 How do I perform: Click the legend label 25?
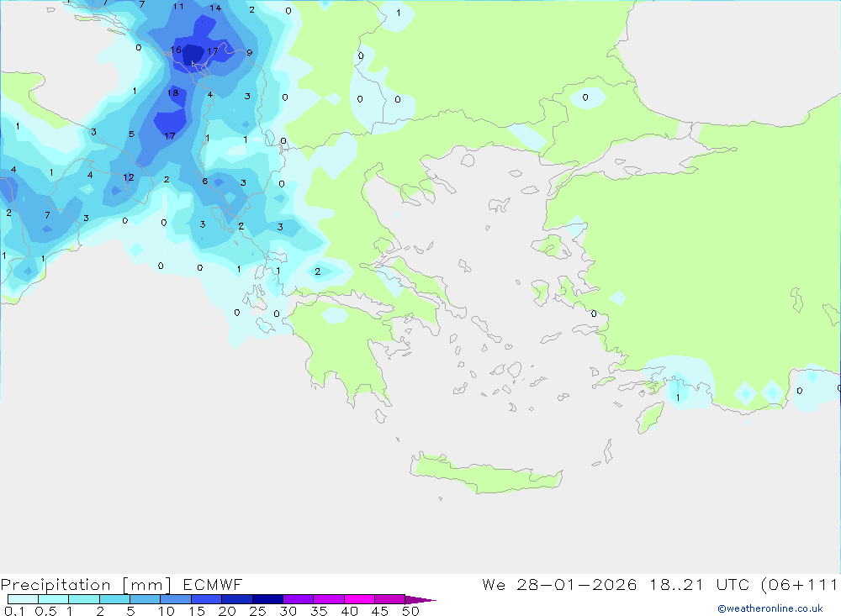[257, 611]
